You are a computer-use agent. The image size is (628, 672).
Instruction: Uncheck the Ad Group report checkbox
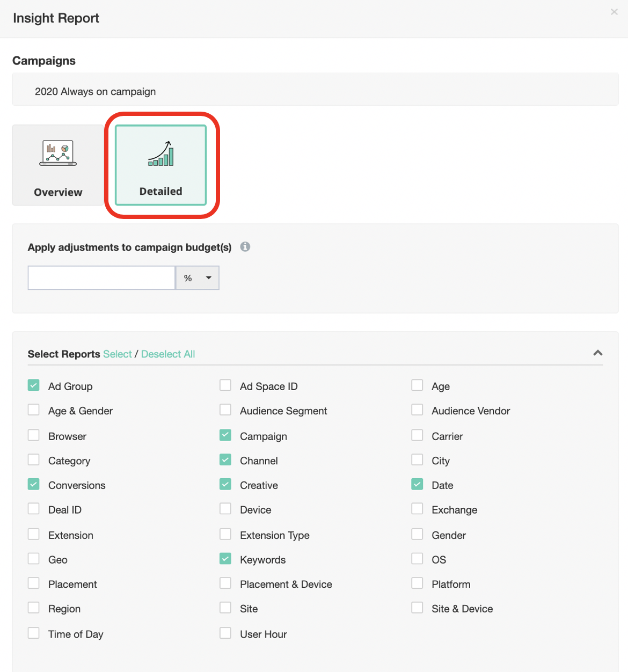[x=34, y=385]
